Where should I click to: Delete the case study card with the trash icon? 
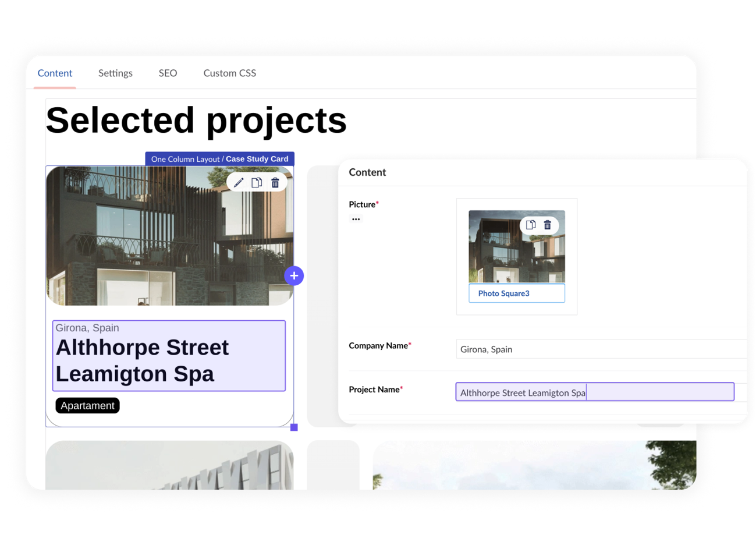click(274, 182)
